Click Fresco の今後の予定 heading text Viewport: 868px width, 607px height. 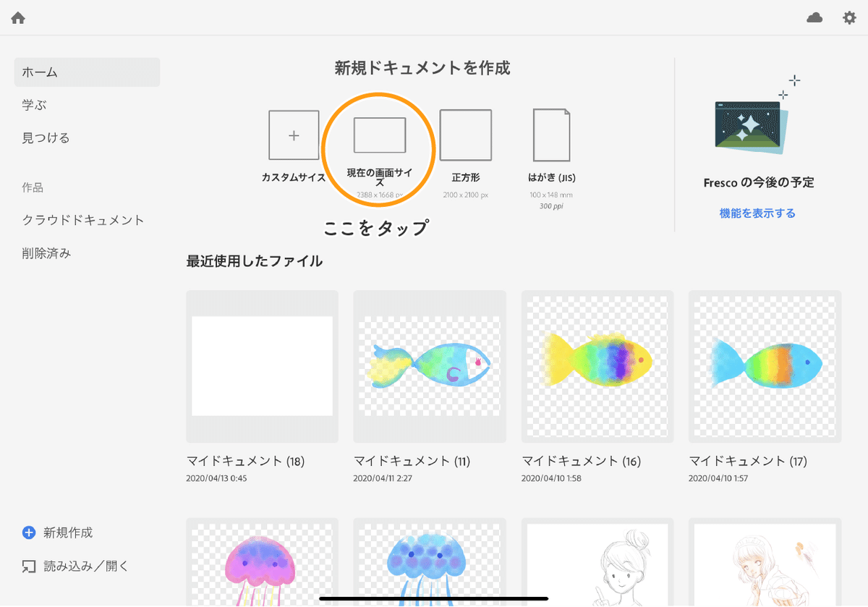[759, 183]
